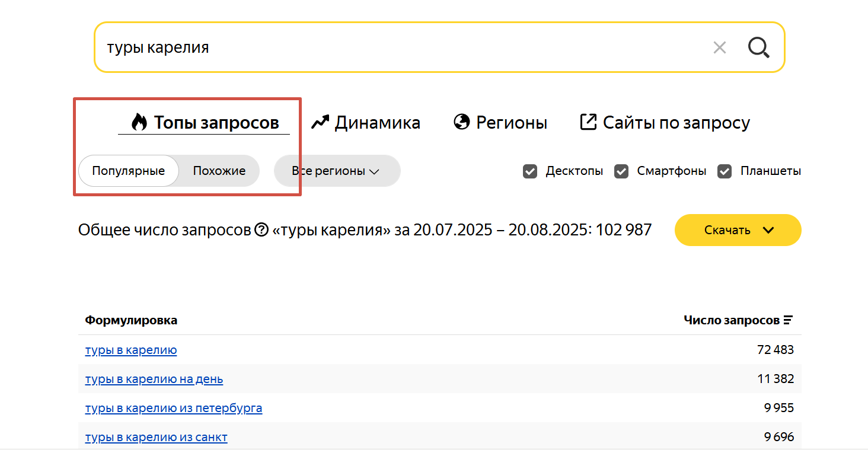868x453 pixels.
Task: Click the magnifying glass search icon
Action: pos(758,47)
